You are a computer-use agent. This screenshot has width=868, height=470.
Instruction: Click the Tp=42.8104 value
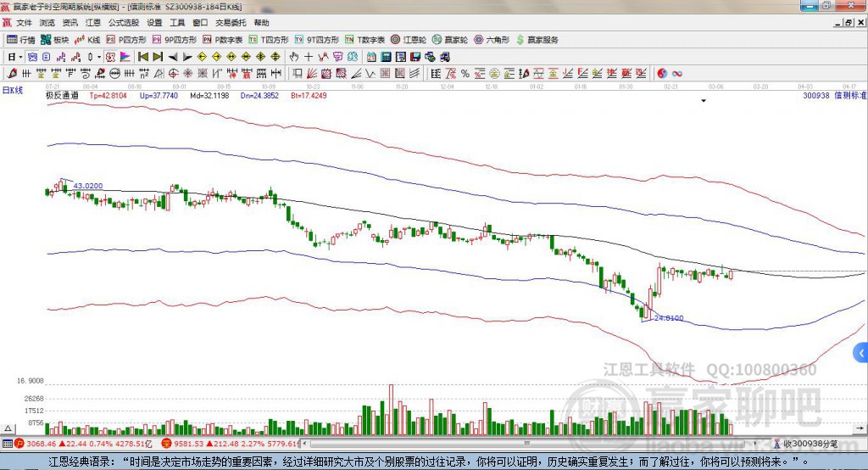coord(108,95)
